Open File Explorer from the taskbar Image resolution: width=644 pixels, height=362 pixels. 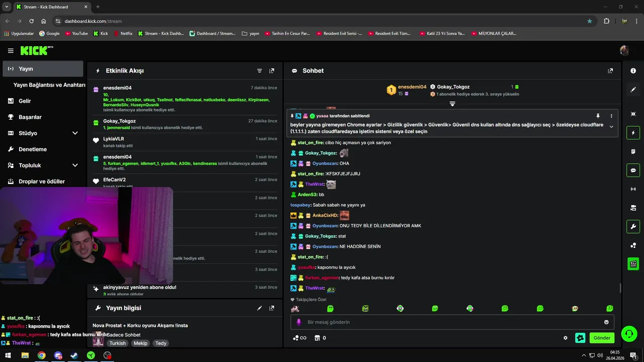point(25,355)
